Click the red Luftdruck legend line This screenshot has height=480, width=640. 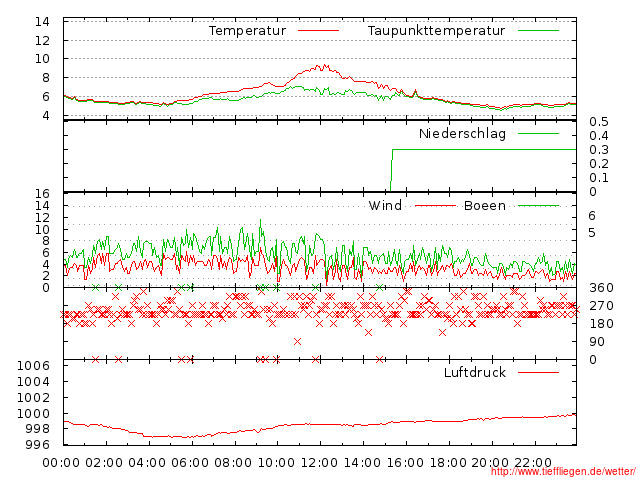pyautogui.click(x=538, y=372)
